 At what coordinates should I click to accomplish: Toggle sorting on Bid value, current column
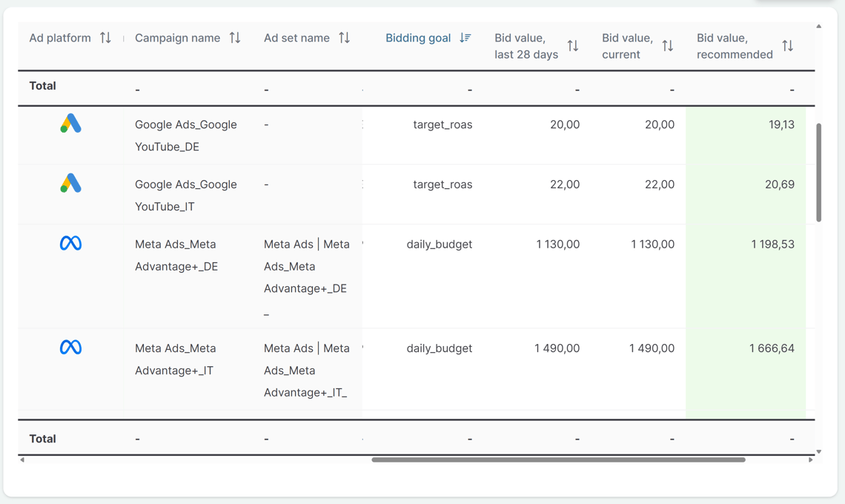point(669,45)
